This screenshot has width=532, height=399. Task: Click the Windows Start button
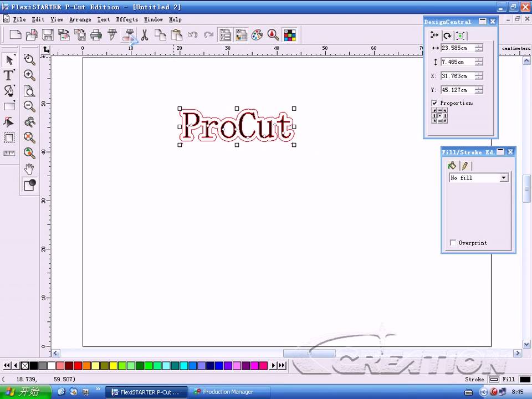point(25,392)
